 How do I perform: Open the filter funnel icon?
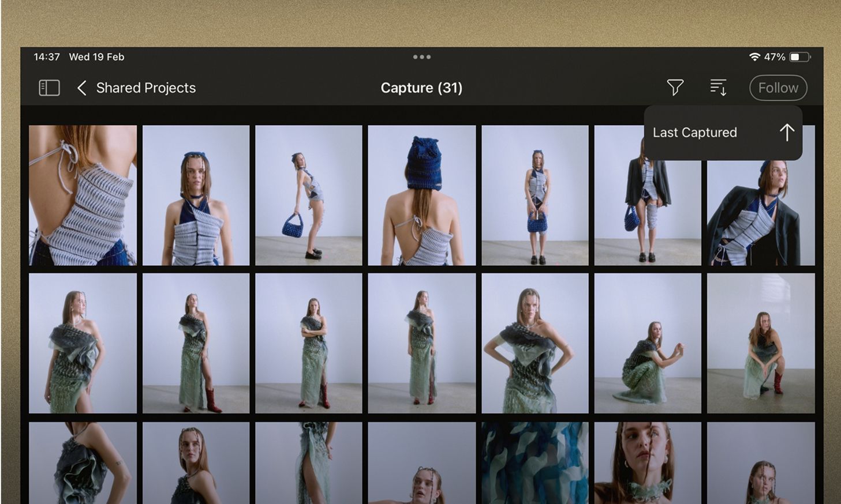[x=675, y=88]
